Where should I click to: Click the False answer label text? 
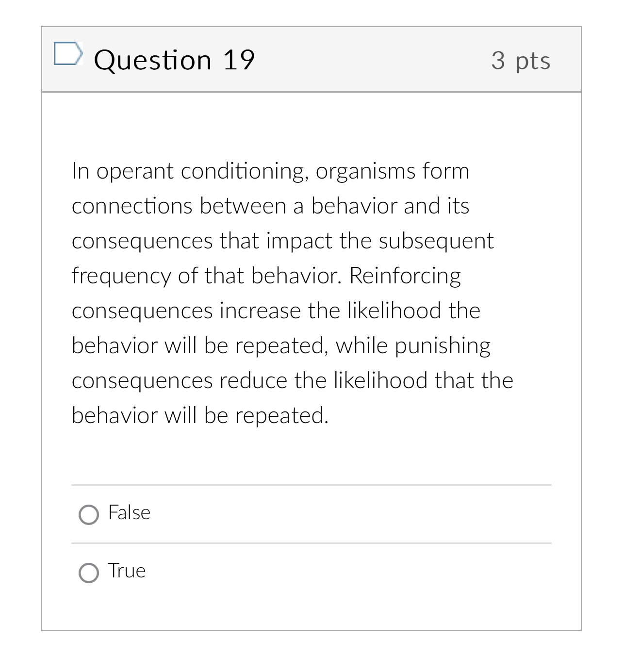(129, 513)
